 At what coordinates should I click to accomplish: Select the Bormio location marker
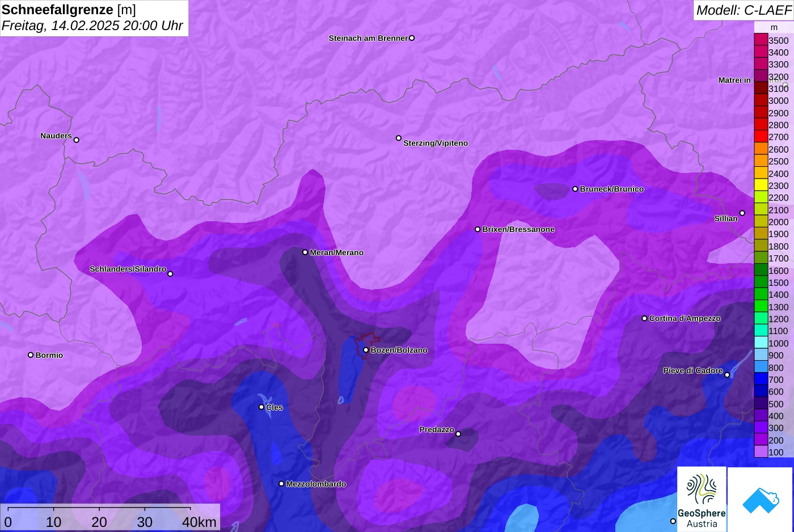tap(31, 355)
